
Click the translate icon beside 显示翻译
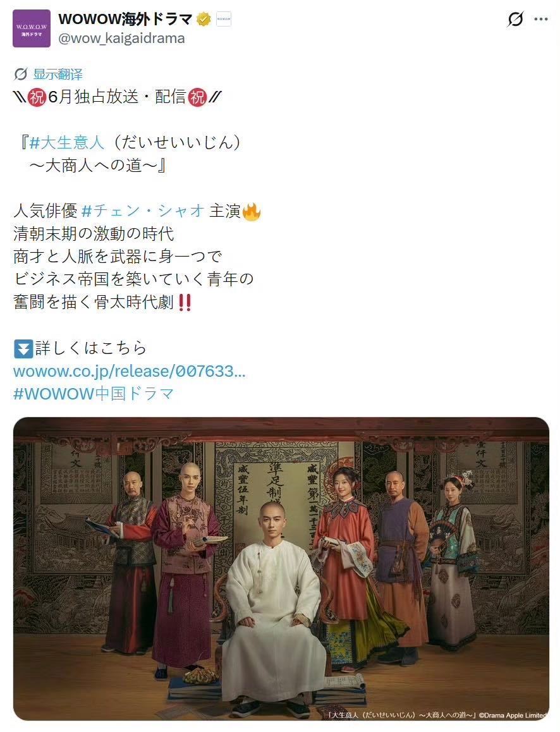[20, 74]
